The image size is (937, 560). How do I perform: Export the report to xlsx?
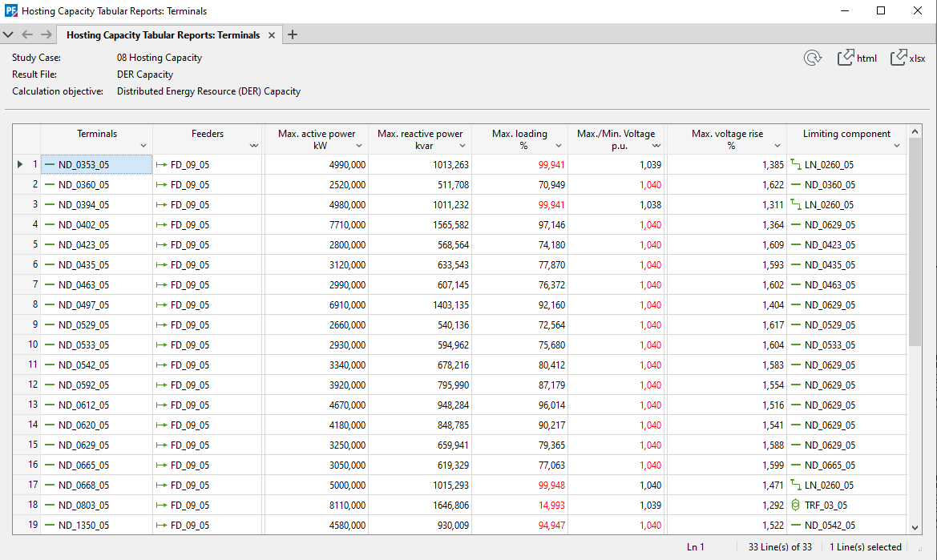tap(908, 58)
